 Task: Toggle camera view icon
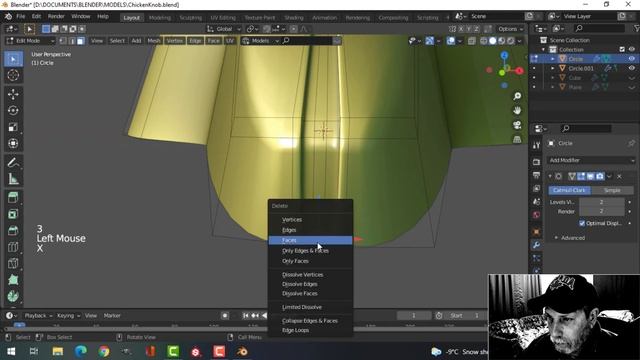[x=517, y=125]
